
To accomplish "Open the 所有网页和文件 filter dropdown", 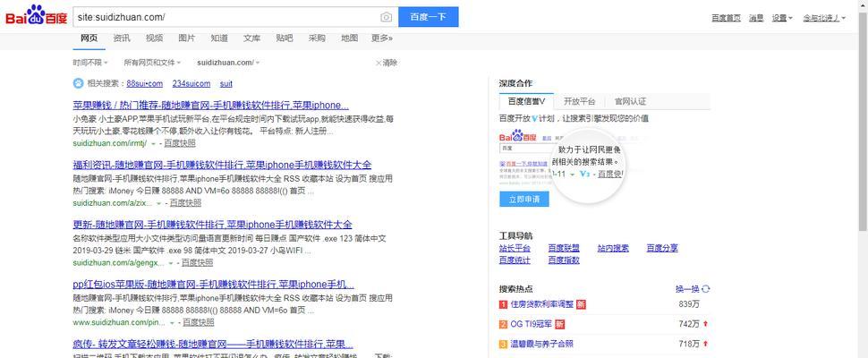I will [x=152, y=63].
